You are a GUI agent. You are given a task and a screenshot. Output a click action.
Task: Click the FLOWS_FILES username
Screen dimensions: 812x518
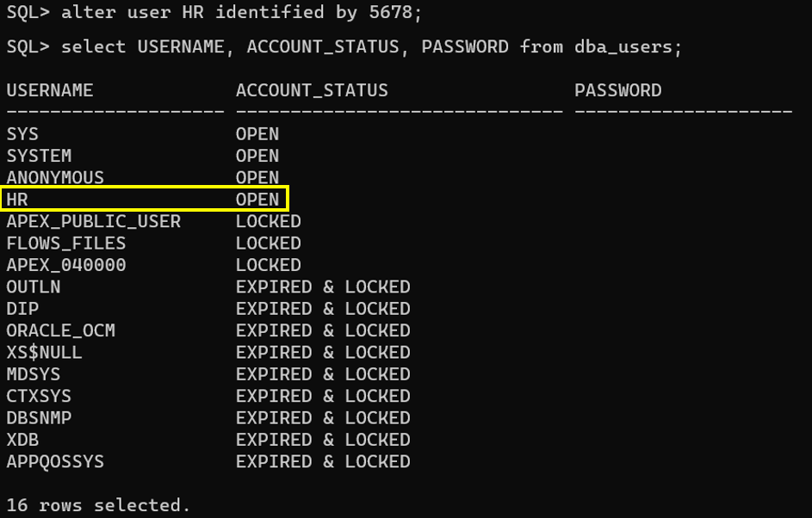point(66,244)
